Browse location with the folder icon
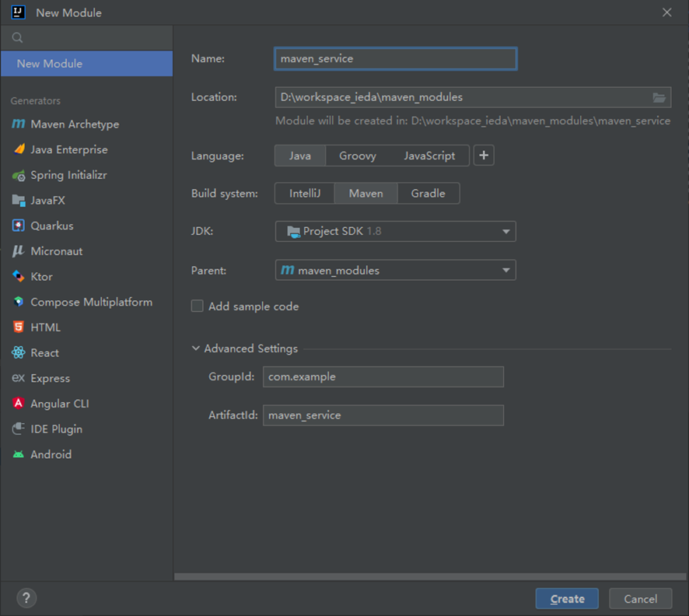The width and height of the screenshot is (689, 616). point(659,97)
